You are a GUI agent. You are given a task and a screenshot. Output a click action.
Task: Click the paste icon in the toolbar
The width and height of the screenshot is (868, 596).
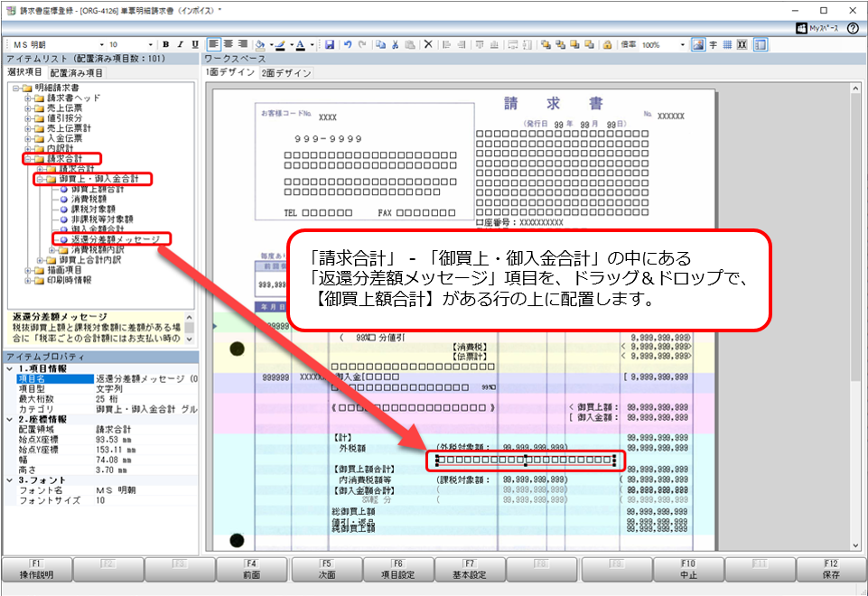pyautogui.click(x=410, y=45)
